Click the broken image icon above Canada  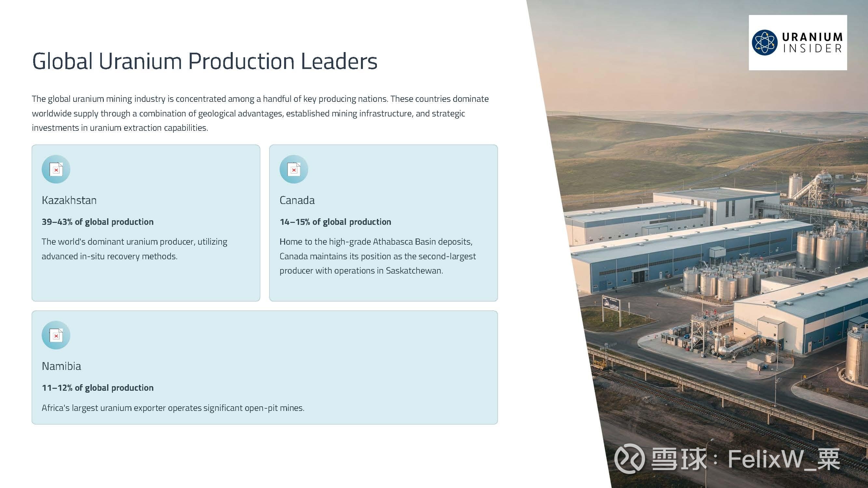tap(294, 169)
